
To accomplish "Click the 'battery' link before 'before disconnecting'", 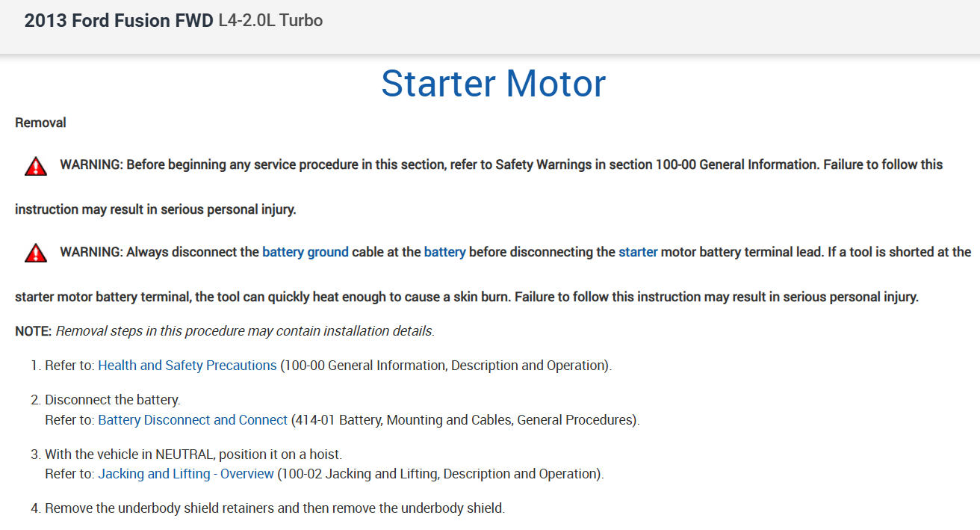I will 444,253.
